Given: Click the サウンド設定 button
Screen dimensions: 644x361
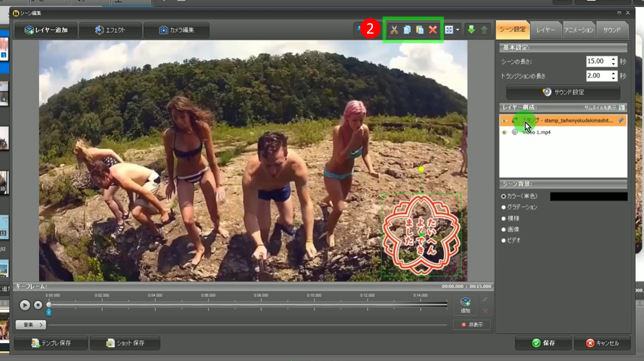Looking at the screenshot, I should click(x=563, y=92).
